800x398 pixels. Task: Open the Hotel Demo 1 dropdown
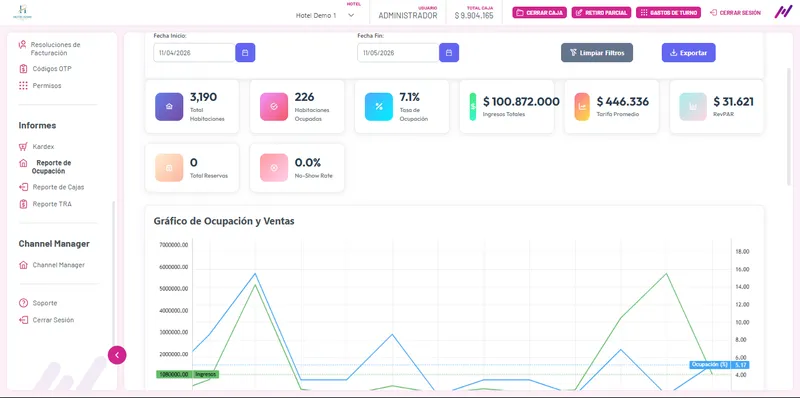pyautogui.click(x=325, y=15)
